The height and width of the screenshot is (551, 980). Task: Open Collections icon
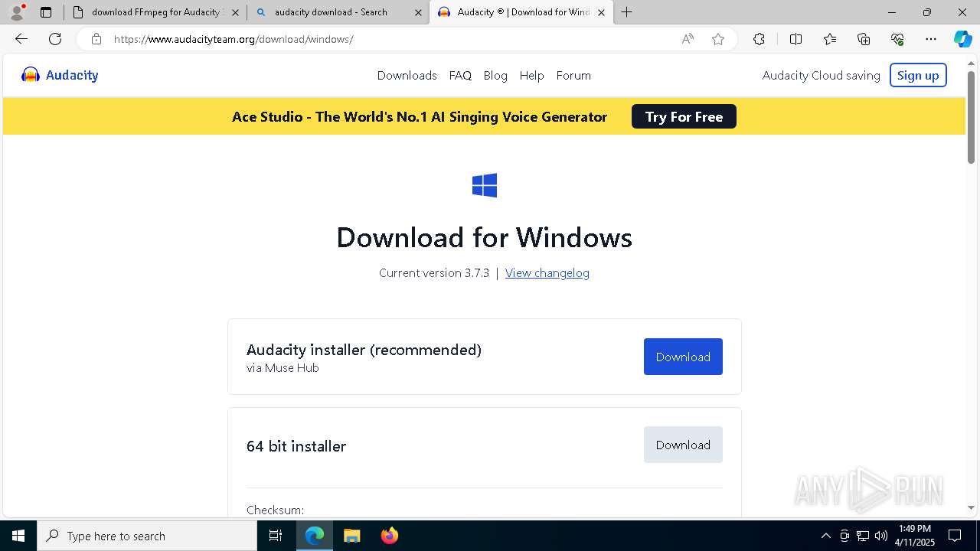pos(864,39)
